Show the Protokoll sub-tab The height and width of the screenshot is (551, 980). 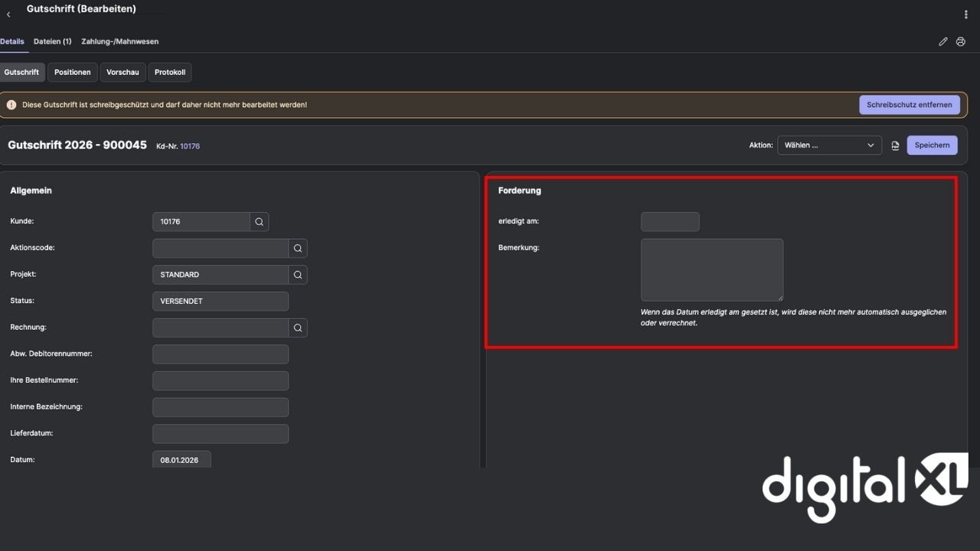click(170, 72)
